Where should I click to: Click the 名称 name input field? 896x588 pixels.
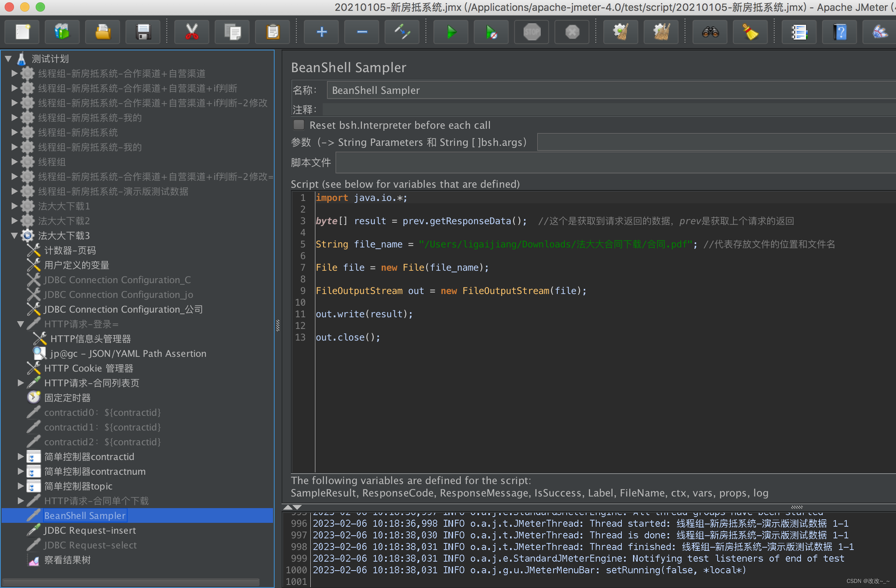pos(611,90)
